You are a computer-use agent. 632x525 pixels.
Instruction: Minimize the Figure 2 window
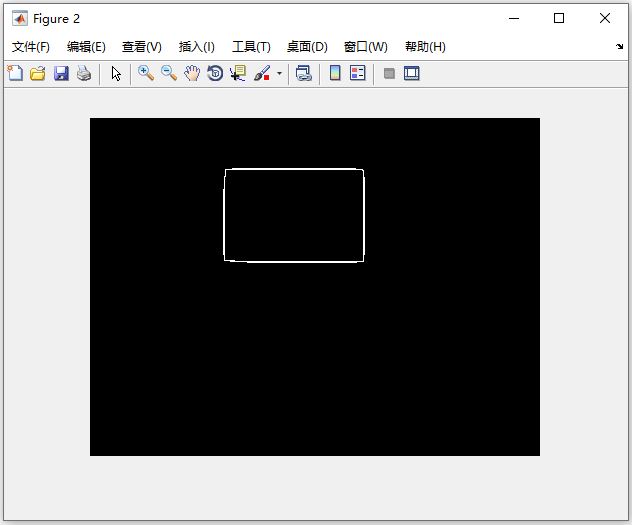(x=514, y=18)
